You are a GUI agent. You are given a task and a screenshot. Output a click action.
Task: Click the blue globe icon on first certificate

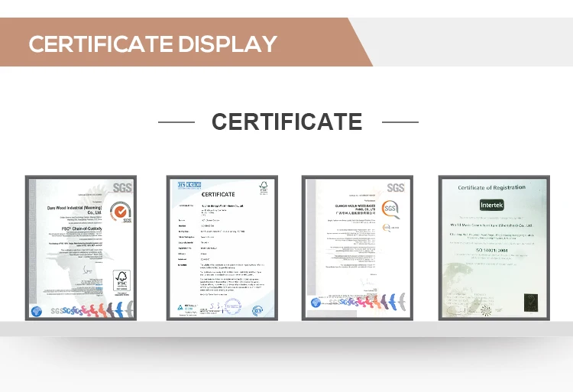coord(36,311)
